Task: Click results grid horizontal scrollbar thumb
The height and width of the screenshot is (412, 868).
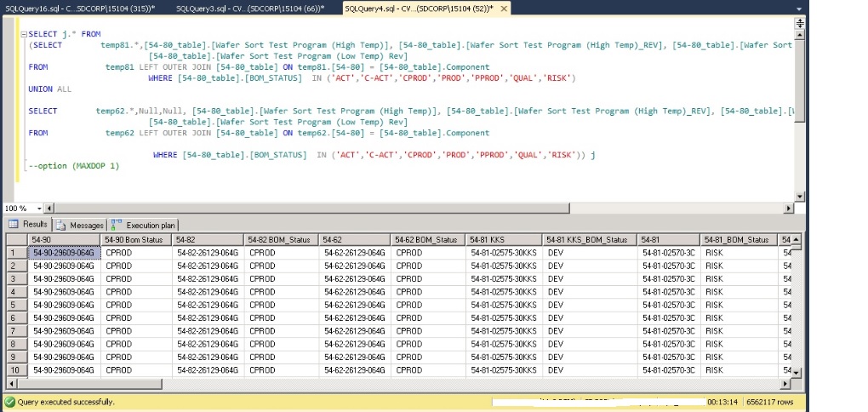Action: tap(89, 384)
